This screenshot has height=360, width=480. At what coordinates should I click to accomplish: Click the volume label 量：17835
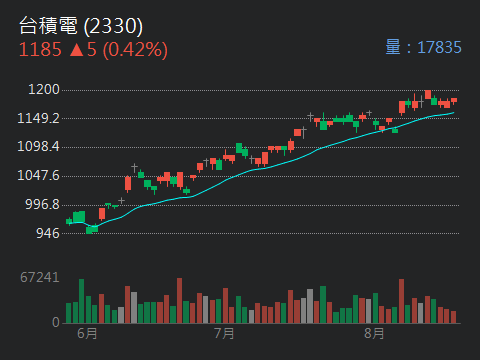point(423,47)
